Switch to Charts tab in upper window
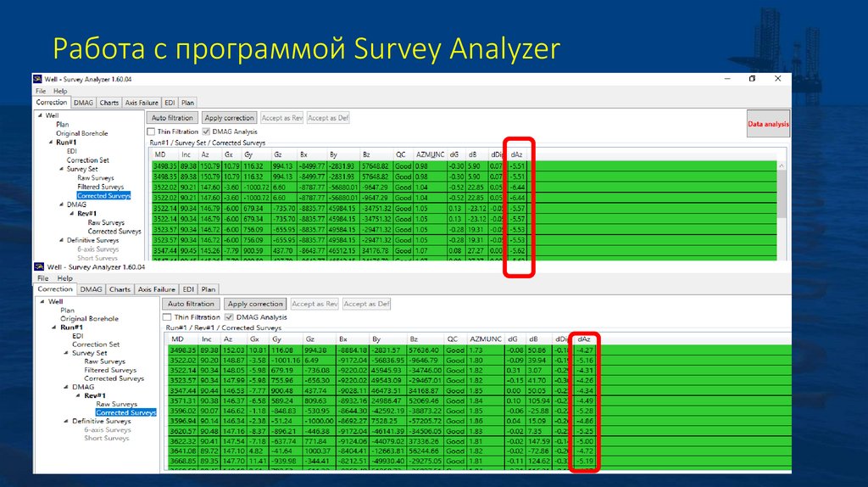This screenshot has width=868, height=487. pos(109,103)
